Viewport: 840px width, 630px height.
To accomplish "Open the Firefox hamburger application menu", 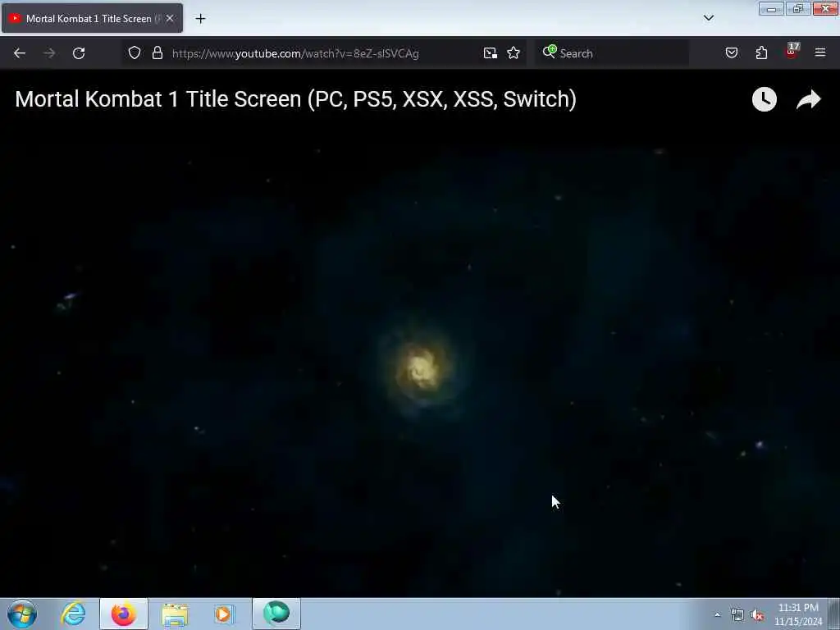I will pos(820,52).
